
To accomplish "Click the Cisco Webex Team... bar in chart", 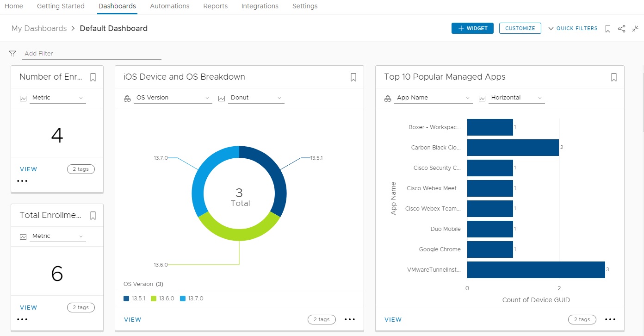I will 490,209.
